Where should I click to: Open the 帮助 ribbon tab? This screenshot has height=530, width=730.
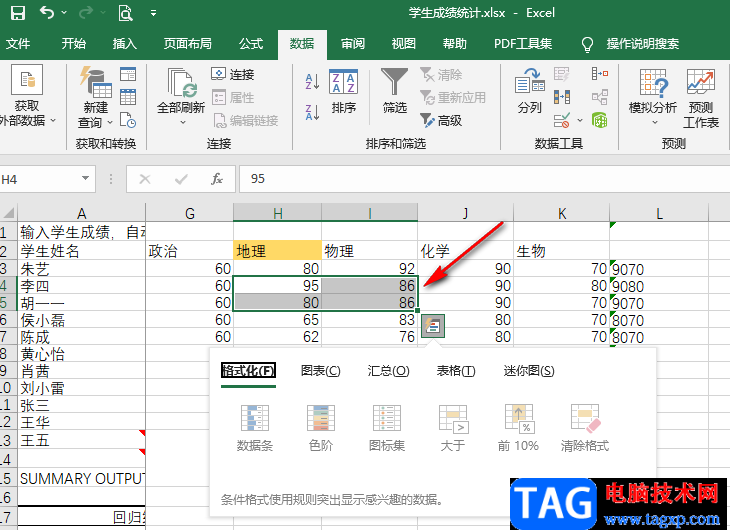tap(454, 44)
